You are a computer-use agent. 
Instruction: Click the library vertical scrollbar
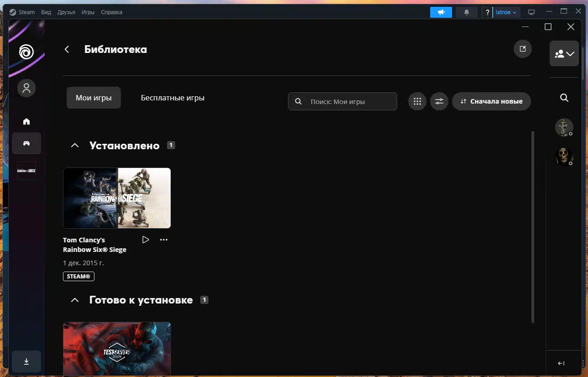click(x=532, y=227)
